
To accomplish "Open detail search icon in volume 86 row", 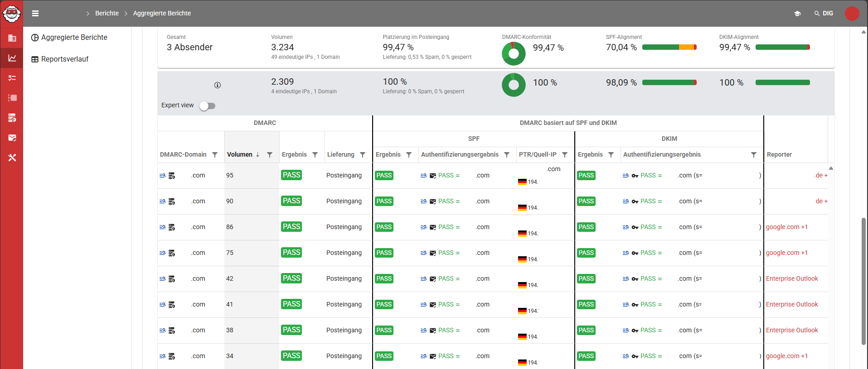I will click(163, 227).
